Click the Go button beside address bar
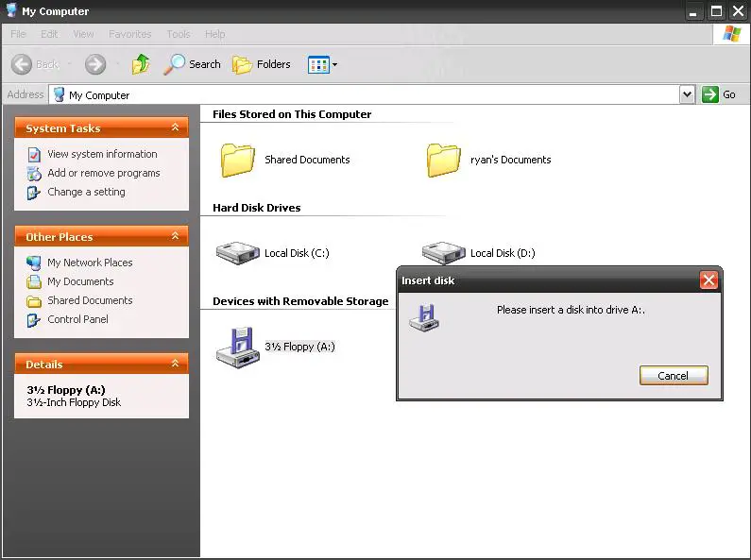Screen dimensions: 751x560 pyautogui.click(x=719, y=94)
